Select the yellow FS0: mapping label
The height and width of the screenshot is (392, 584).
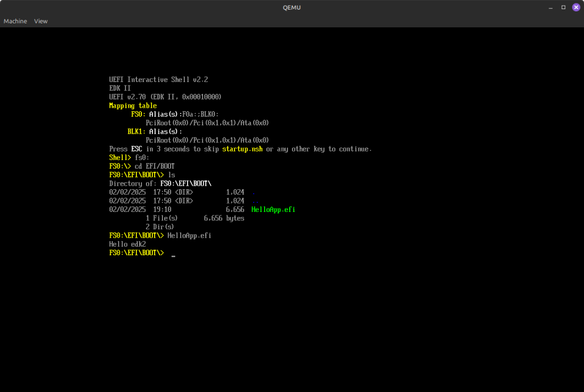[138, 115]
